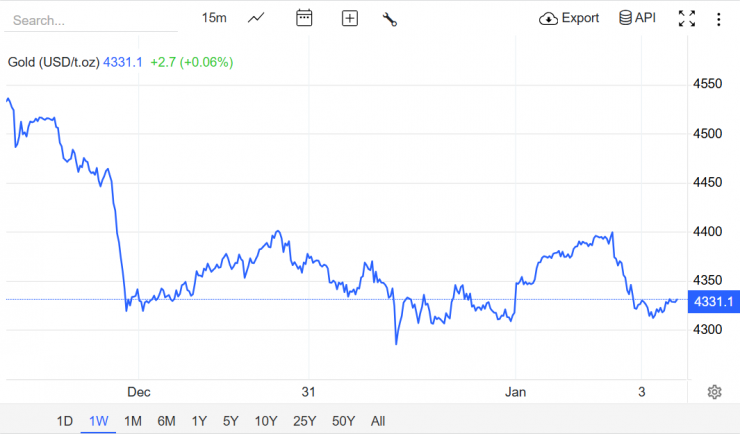Select the 1M time range

[x=133, y=421]
